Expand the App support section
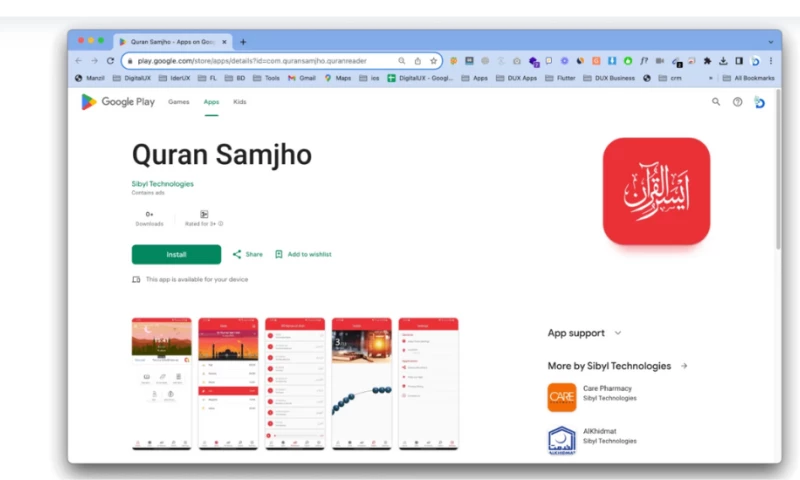This screenshot has width=800, height=480. click(x=618, y=333)
